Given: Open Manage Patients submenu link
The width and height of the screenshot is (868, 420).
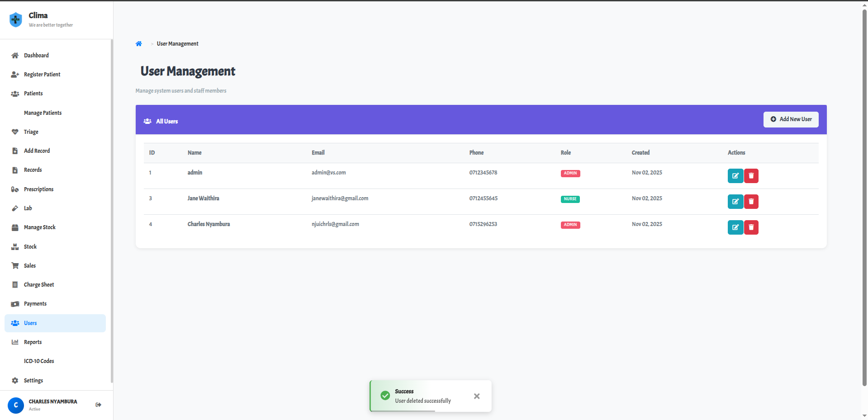Looking at the screenshot, I should (x=43, y=113).
